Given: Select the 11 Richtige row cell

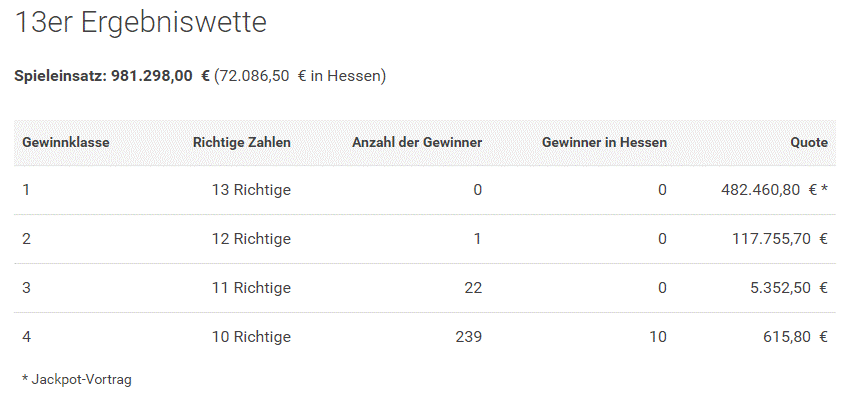Looking at the screenshot, I should [251, 288].
